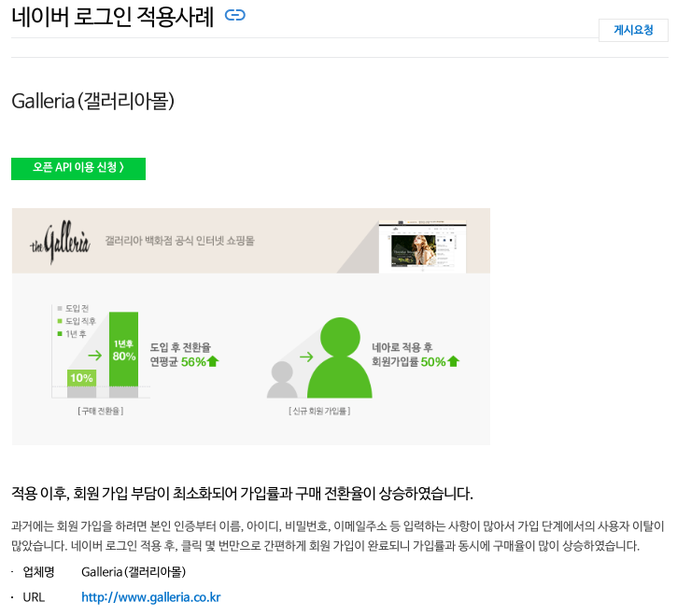Screen dimensions: 677x616
Task: Click the small gray person icon
Action: point(282,380)
